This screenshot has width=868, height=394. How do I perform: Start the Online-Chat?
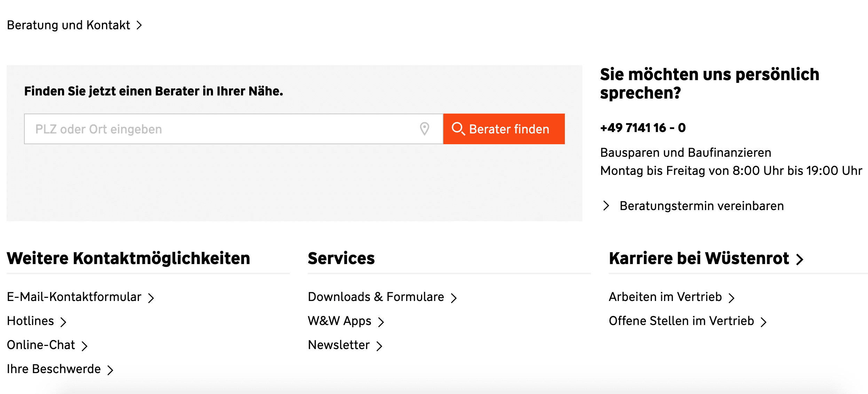41,345
